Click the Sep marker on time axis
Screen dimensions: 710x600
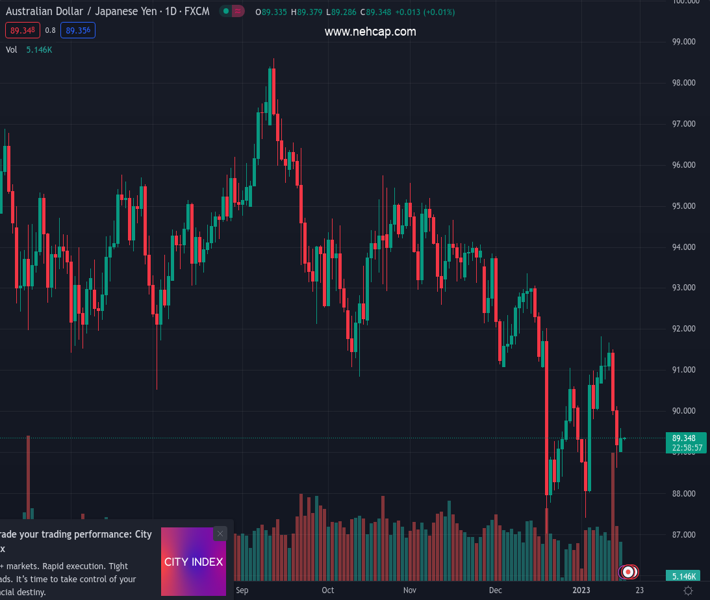click(241, 591)
